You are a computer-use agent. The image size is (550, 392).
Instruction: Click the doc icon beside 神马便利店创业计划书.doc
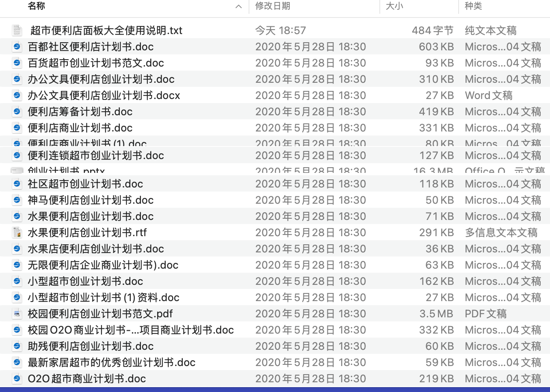click(17, 200)
